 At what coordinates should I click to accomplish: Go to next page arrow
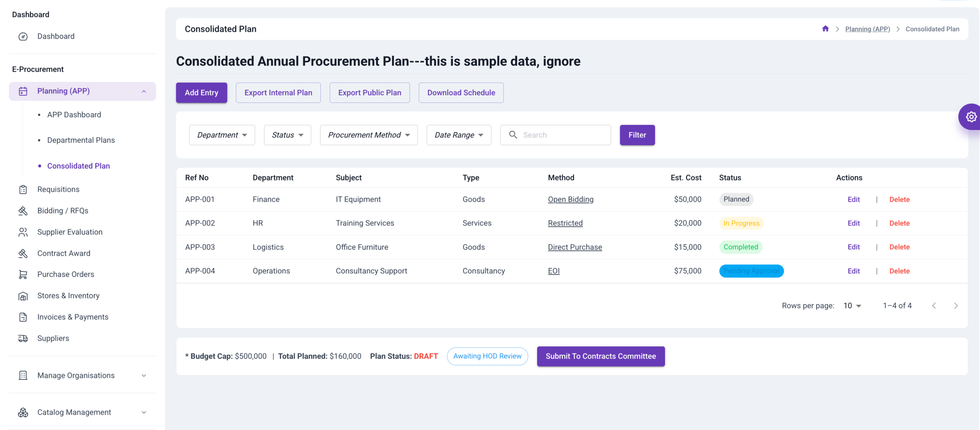tap(956, 306)
